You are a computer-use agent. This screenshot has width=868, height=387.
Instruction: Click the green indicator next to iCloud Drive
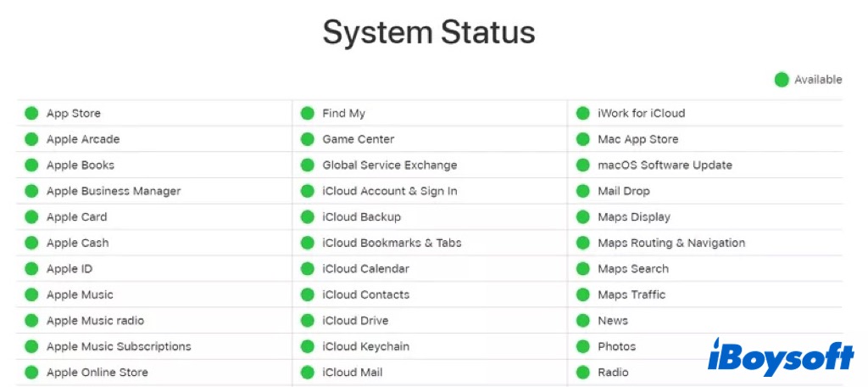tap(308, 321)
